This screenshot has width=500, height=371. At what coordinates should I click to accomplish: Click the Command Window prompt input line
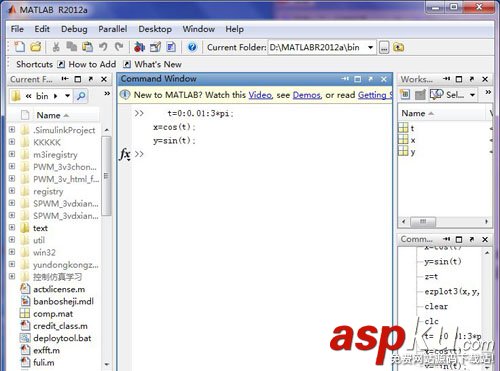(x=263, y=154)
